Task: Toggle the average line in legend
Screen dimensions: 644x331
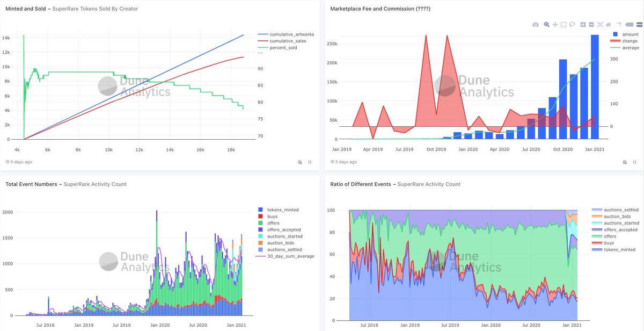Action: pyautogui.click(x=626, y=47)
